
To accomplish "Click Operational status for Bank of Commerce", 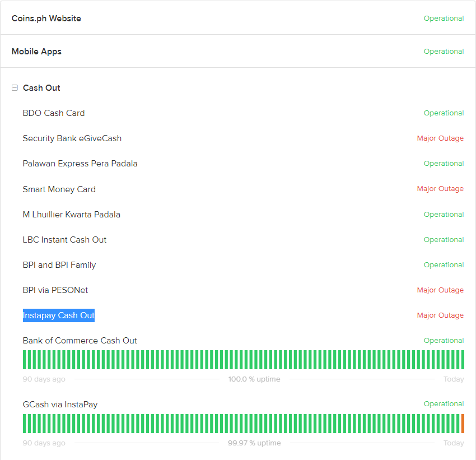I will click(444, 340).
